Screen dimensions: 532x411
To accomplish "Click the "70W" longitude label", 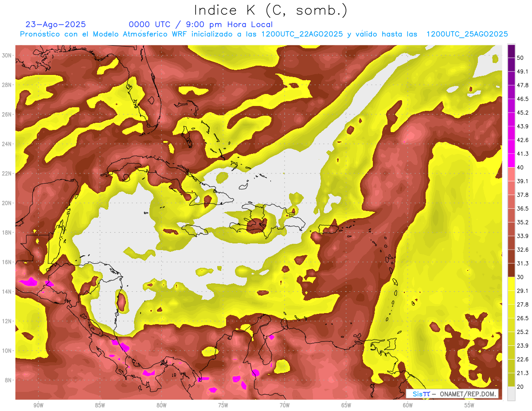I will pyautogui.click(x=285, y=405).
